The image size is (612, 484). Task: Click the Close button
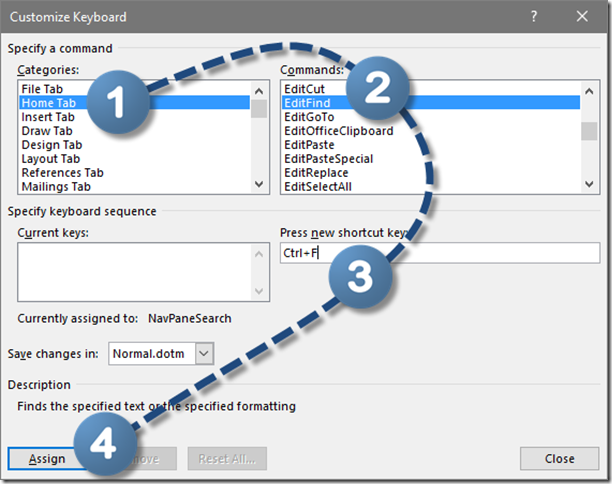pyautogui.click(x=559, y=459)
